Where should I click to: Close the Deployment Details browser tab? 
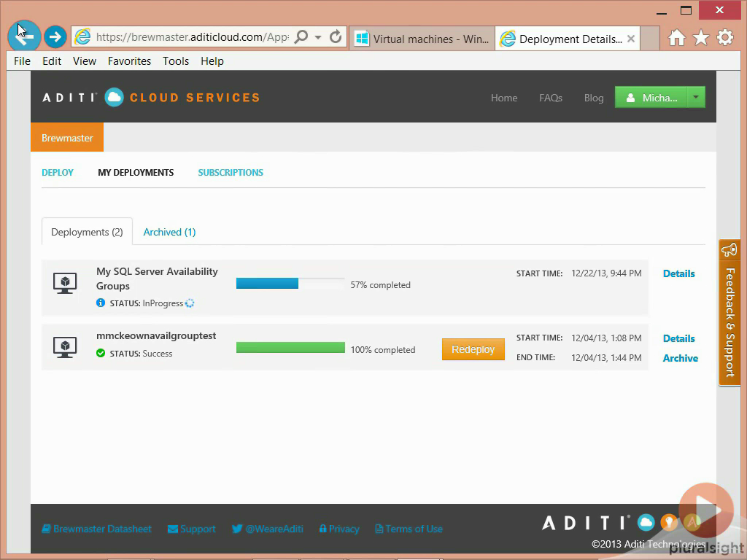631,39
